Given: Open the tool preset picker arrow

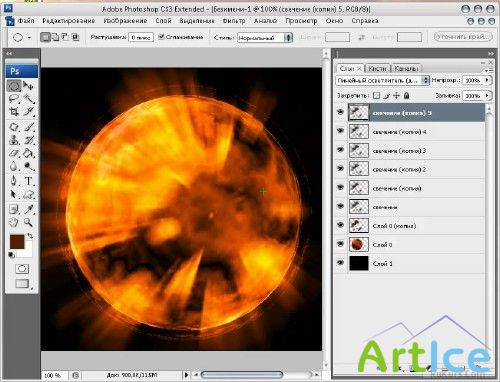Looking at the screenshot, I should pyautogui.click(x=29, y=37).
